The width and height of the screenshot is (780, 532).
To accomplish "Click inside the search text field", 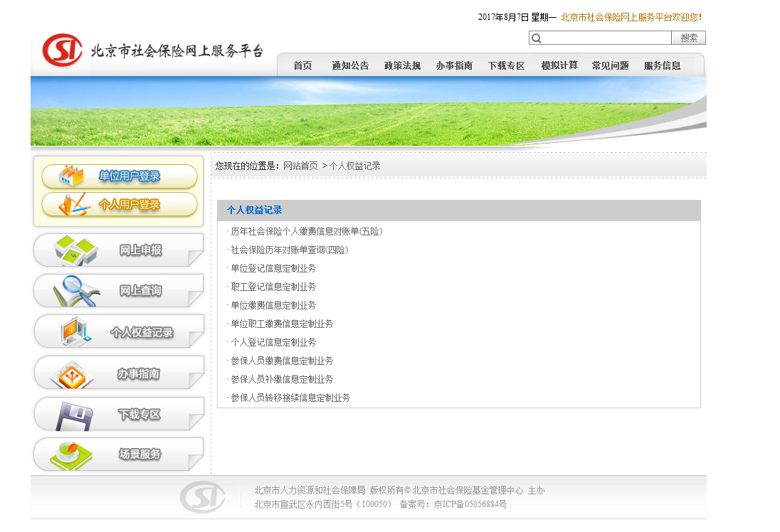I will point(606,38).
